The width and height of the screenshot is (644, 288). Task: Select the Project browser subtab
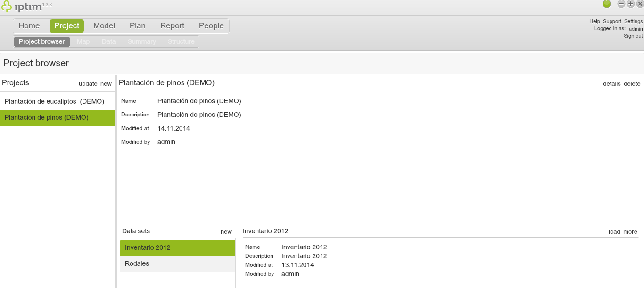point(41,41)
